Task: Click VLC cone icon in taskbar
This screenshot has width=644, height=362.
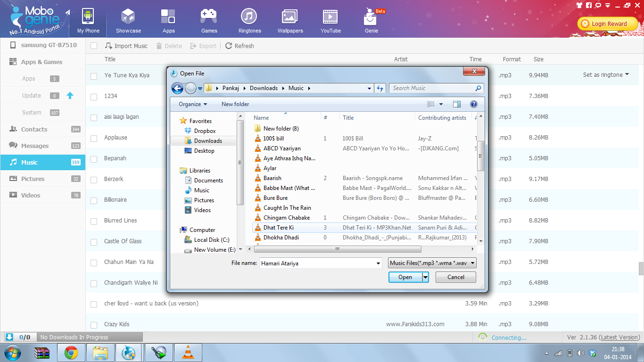Action: click(x=188, y=353)
